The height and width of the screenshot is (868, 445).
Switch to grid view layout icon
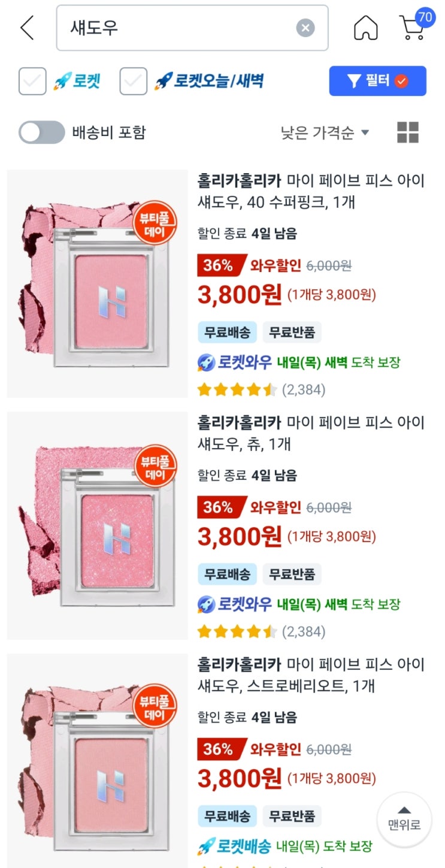(x=408, y=132)
